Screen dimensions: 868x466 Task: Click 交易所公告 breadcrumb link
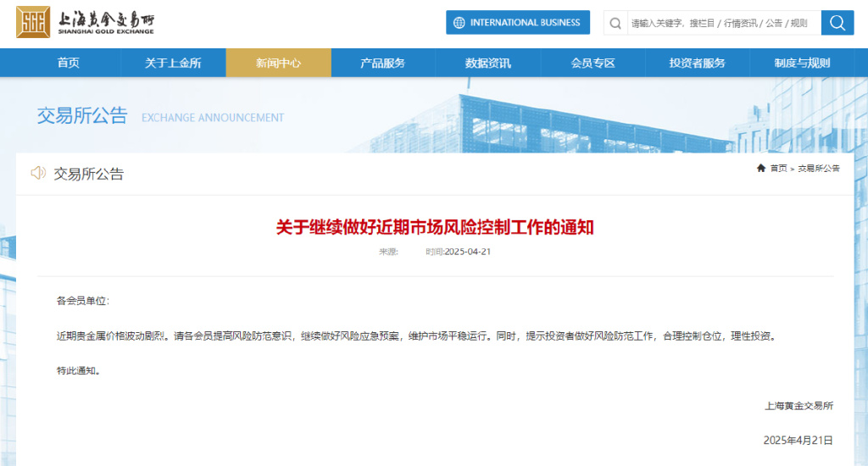pos(819,169)
